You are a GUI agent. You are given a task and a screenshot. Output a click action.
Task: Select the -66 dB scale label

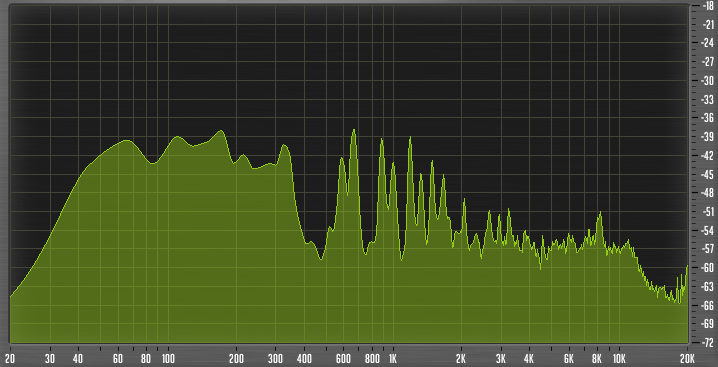point(706,305)
